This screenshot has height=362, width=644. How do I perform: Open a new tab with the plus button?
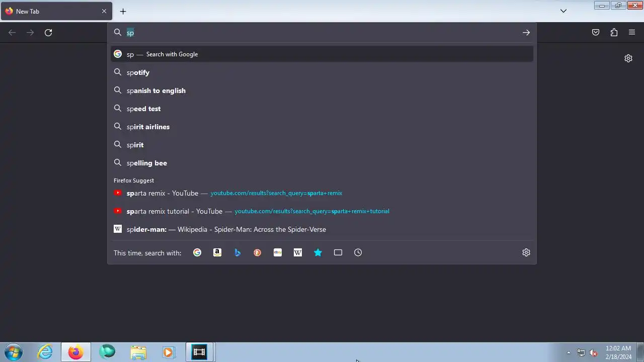[123, 11]
